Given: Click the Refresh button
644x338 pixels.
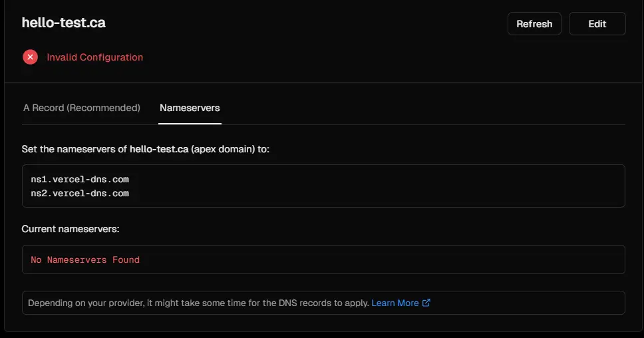Looking at the screenshot, I should 534,24.
